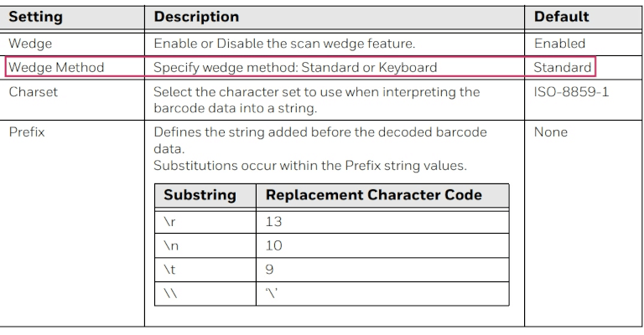The height and width of the screenshot is (335, 644).
Task: Click the Description column header
Action: coord(196,17)
